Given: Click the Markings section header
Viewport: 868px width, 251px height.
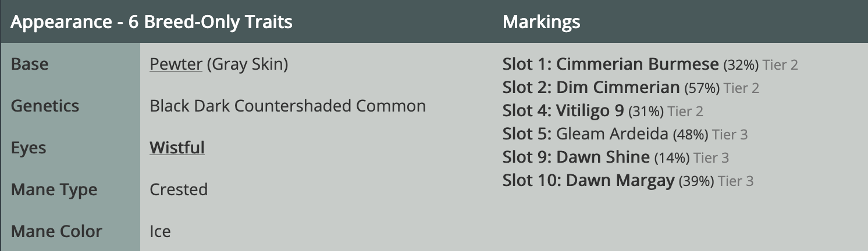Looking at the screenshot, I should coord(541,22).
